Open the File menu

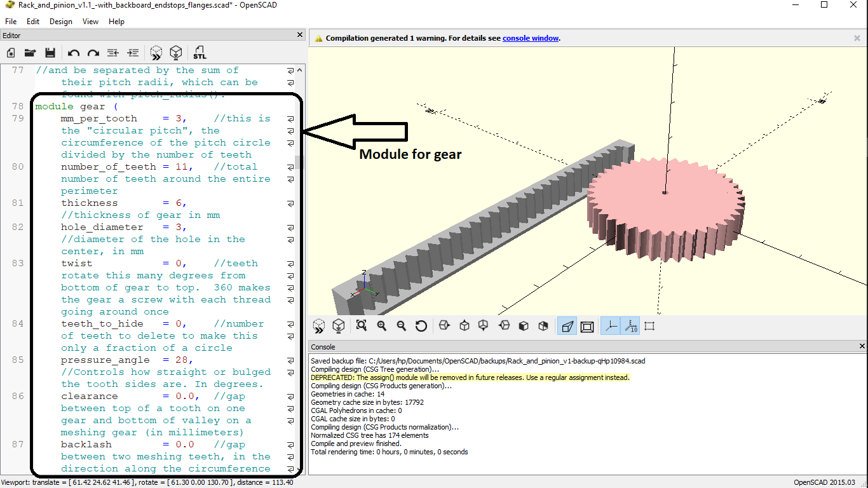[11, 21]
